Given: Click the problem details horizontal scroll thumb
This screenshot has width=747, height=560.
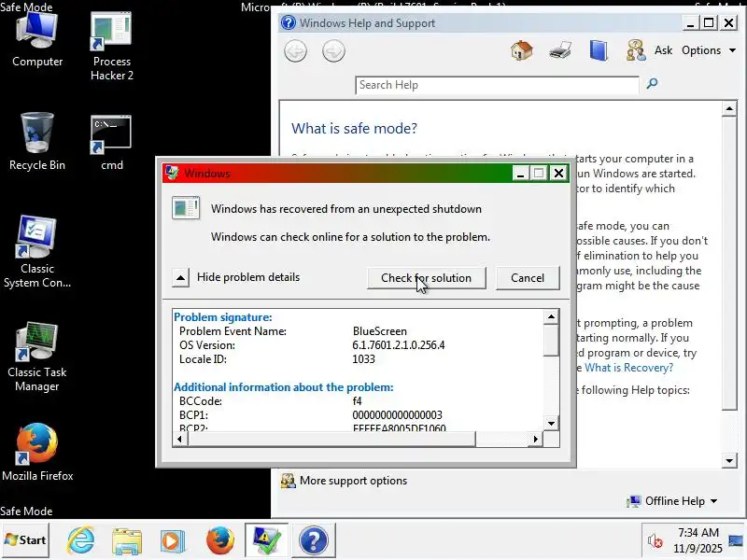Looking at the screenshot, I should 331,439.
